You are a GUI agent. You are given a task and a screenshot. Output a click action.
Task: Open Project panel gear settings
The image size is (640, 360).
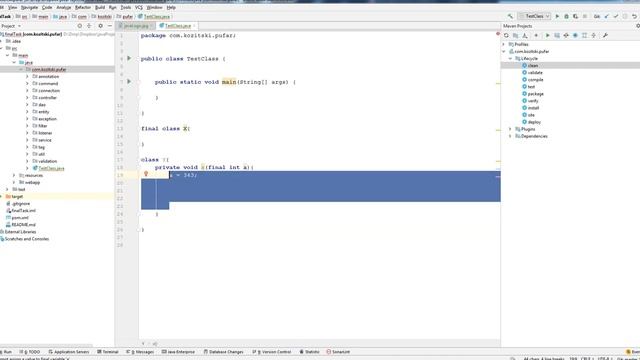(x=100, y=26)
